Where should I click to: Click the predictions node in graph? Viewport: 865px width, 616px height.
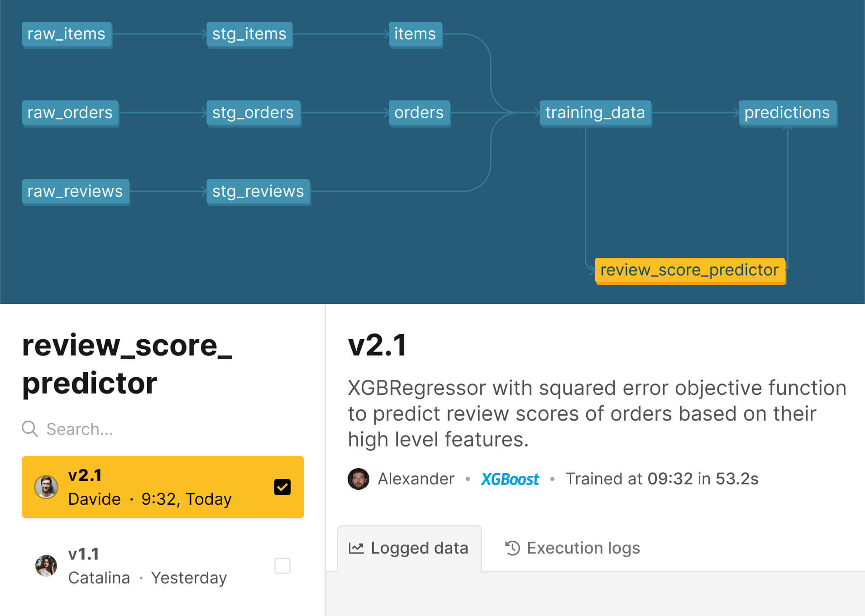point(787,113)
